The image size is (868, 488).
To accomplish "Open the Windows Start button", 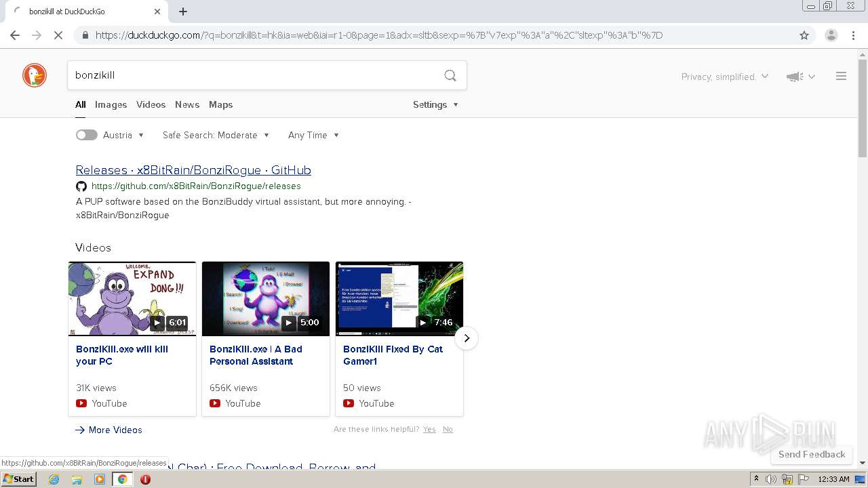I will tap(19, 479).
